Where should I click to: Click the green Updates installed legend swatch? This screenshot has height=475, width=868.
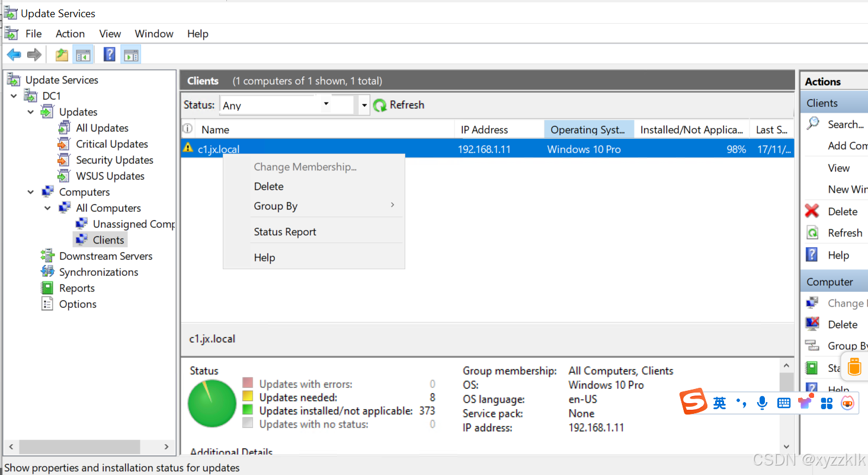tap(248, 410)
